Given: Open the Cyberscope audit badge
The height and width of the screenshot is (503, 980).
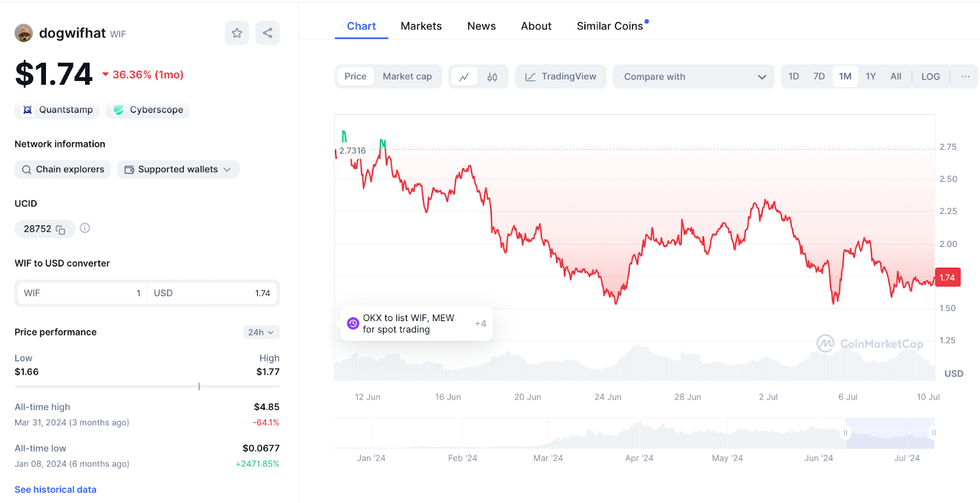Looking at the screenshot, I should click(x=148, y=110).
